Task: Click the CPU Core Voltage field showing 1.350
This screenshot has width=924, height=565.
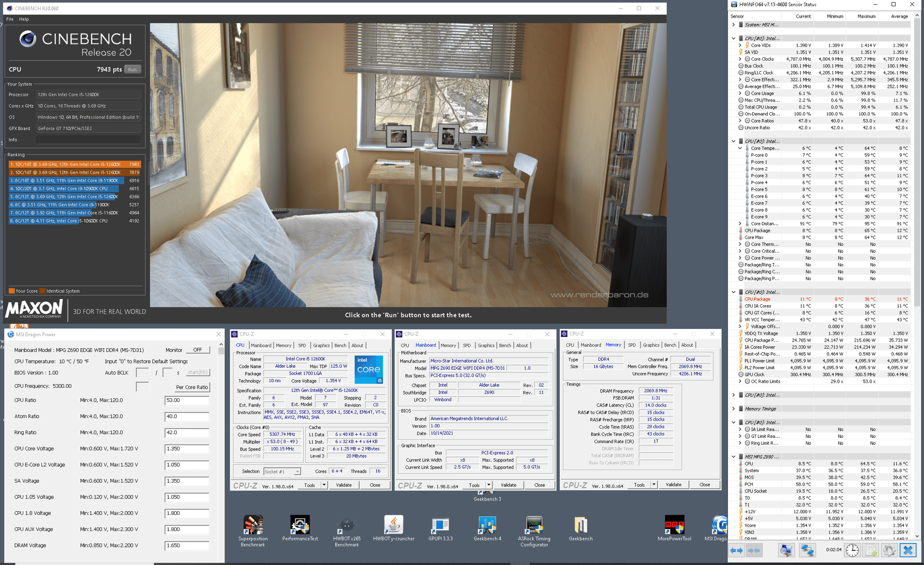Action: (187, 449)
